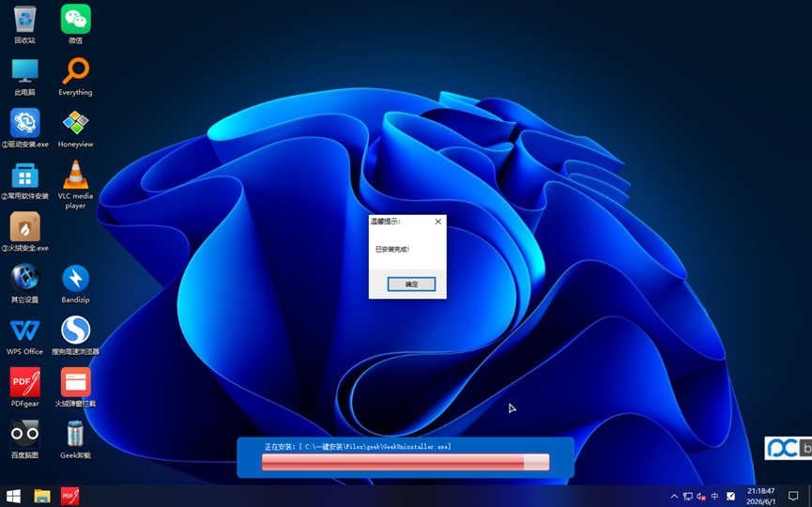812x507 pixels.
Task: Open the WeChat (微信) desktop icon
Action: [76, 24]
